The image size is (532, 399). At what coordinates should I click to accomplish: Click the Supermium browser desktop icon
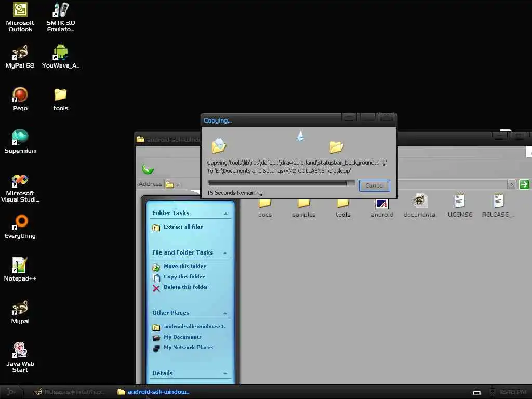[20, 141]
